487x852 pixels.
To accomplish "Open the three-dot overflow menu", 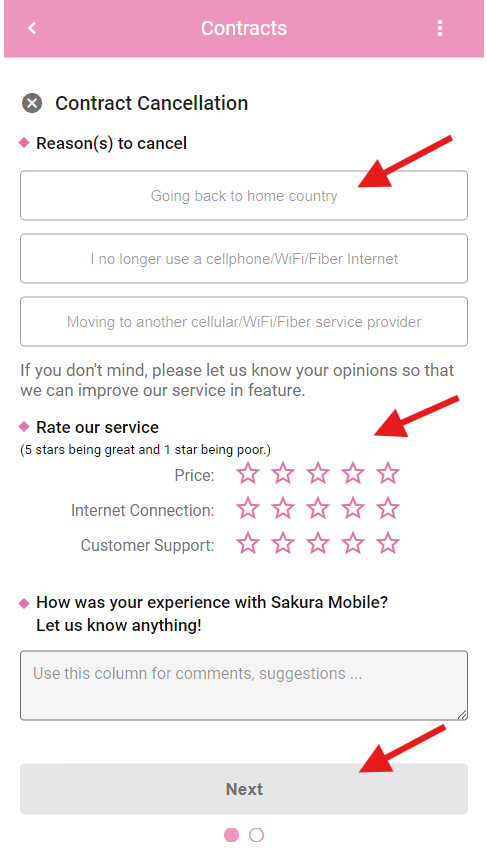I will click(440, 28).
